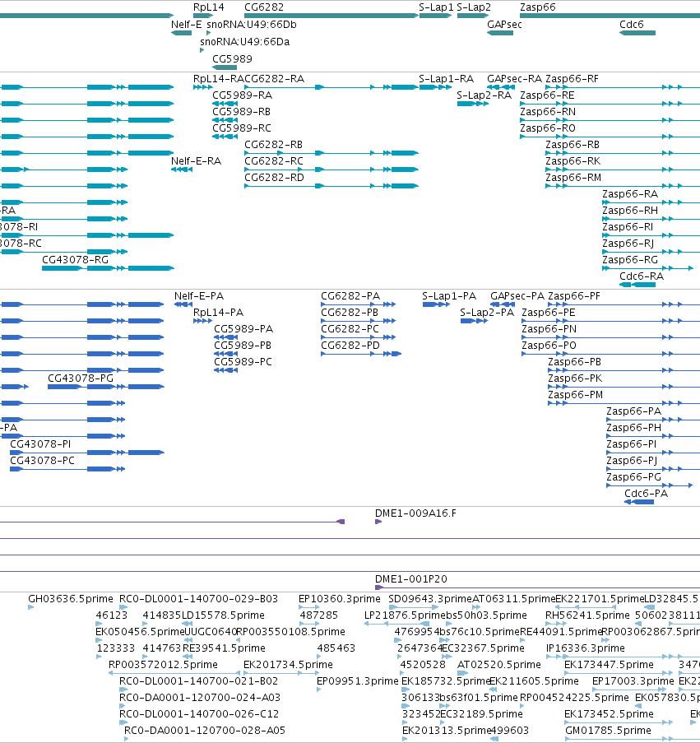Click transcript S-Lap2-RA label
This screenshot has height=743, width=700.
484,95
